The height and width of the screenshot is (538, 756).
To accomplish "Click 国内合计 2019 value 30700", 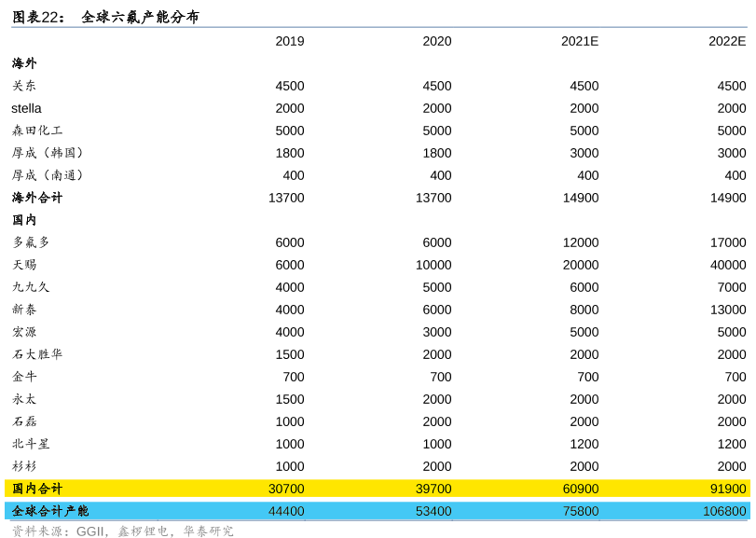I will point(286,489).
